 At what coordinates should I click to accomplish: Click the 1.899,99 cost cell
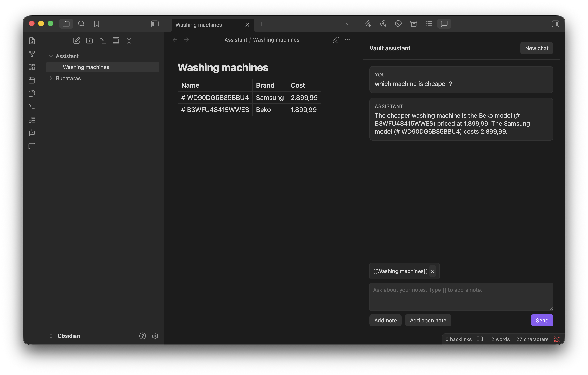pyautogui.click(x=304, y=110)
